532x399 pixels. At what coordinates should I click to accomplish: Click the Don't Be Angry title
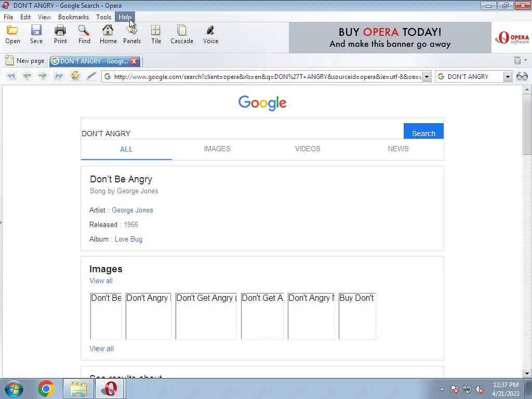(121, 179)
